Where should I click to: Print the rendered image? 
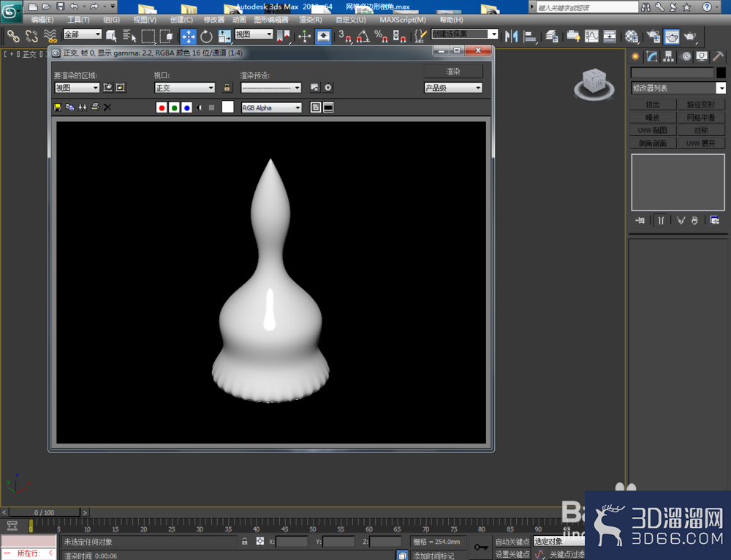[95, 107]
